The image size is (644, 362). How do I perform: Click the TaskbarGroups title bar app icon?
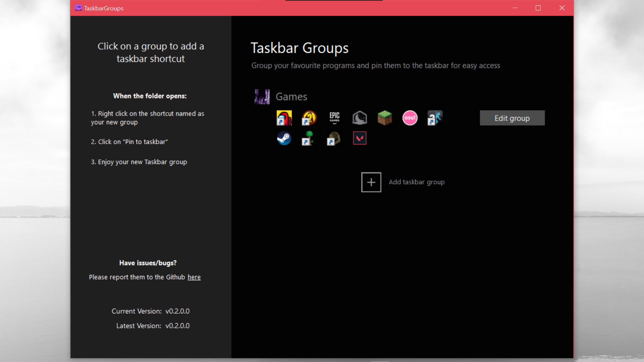click(78, 8)
